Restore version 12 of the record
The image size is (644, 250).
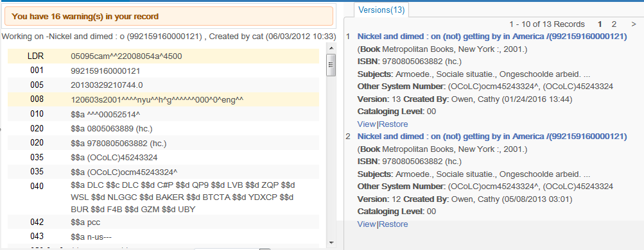pyautogui.click(x=393, y=224)
